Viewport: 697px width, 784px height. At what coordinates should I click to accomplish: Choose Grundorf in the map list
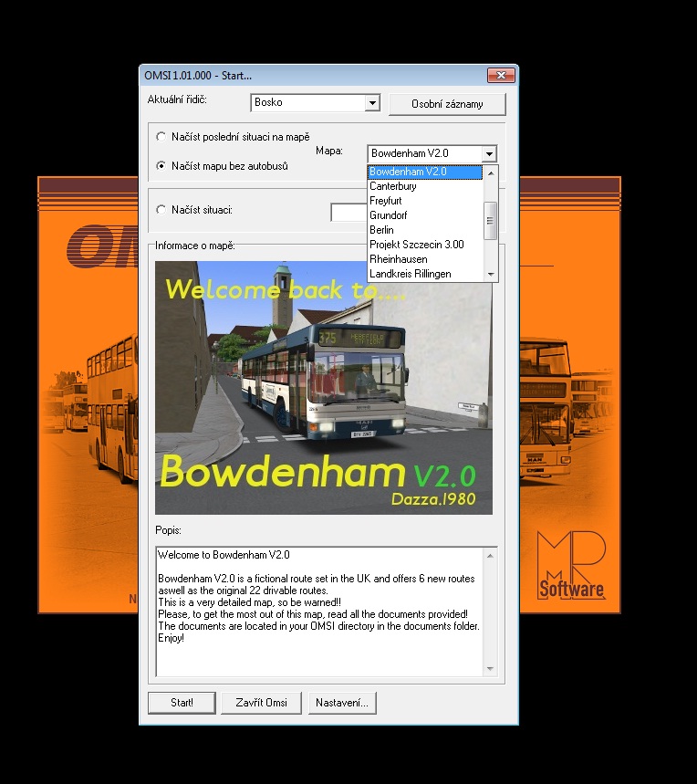[x=389, y=215]
